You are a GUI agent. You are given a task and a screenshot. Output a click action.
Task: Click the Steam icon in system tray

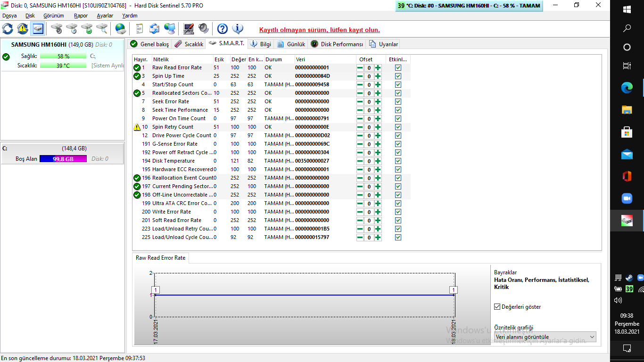coord(629,278)
